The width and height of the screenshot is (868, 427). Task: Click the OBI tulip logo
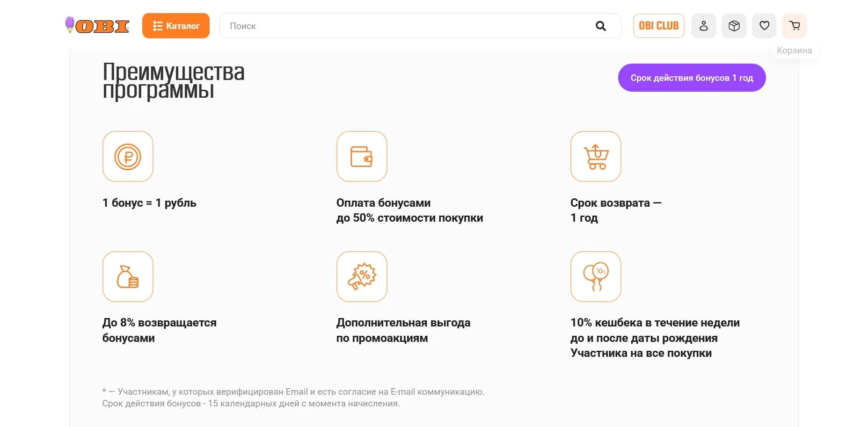[96, 26]
